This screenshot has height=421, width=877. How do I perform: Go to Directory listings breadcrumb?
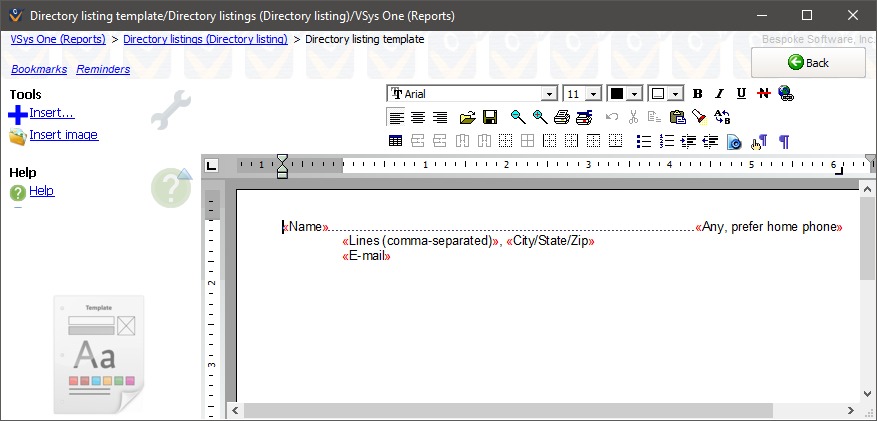click(x=205, y=39)
